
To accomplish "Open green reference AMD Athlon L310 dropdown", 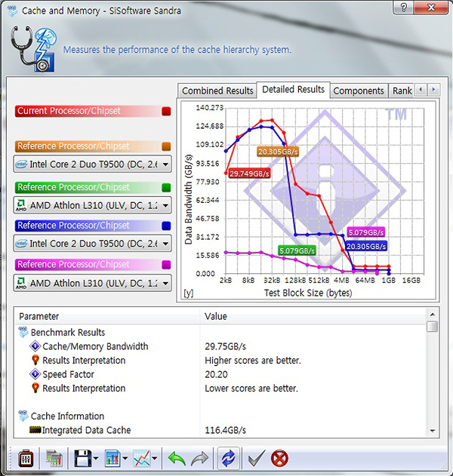I will coord(92,205).
